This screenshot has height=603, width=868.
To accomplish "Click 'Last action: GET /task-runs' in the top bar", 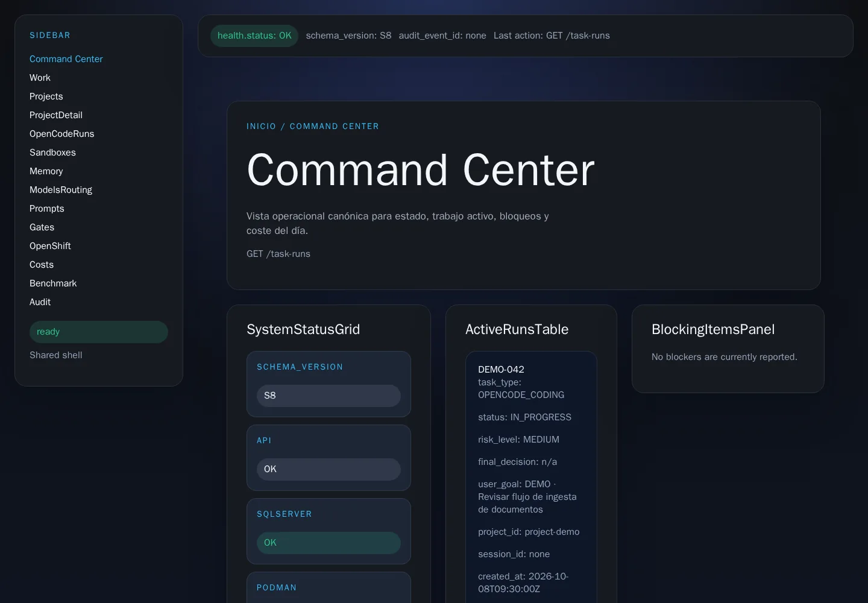I will (x=552, y=36).
